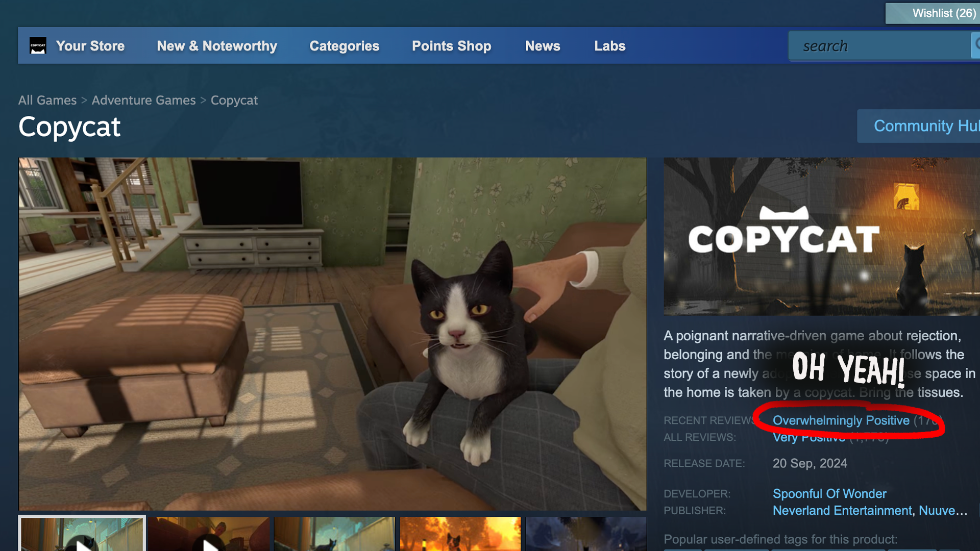980x551 pixels.
Task: Click the game description paragraph
Action: [819, 364]
